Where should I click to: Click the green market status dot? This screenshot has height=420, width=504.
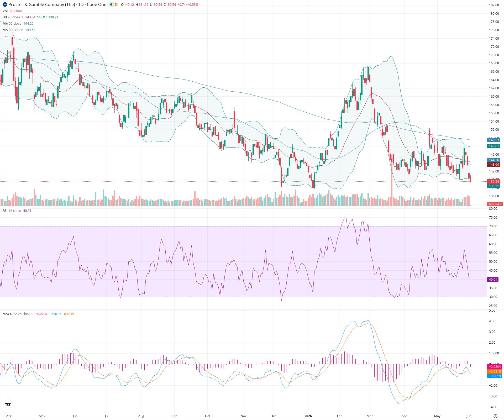(111, 4)
